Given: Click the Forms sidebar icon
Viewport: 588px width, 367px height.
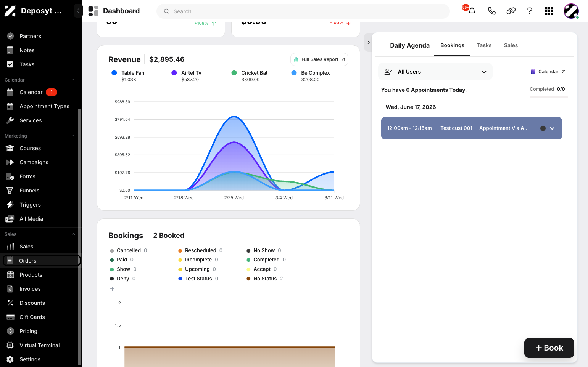Looking at the screenshot, I should tap(10, 176).
